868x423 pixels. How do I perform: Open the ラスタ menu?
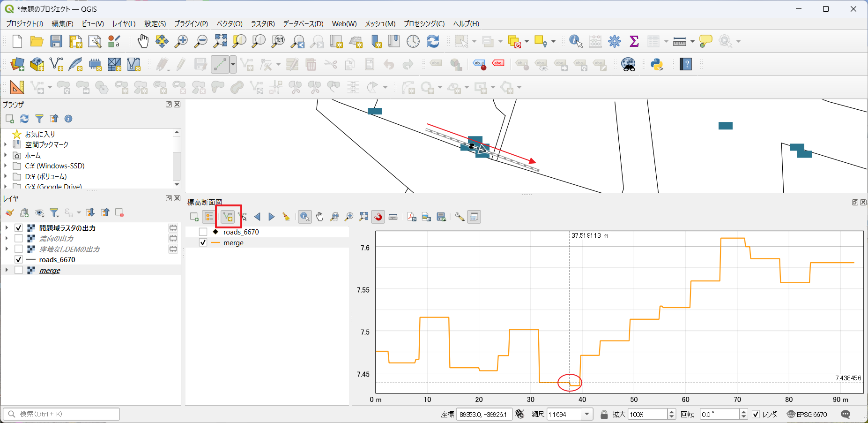point(263,23)
